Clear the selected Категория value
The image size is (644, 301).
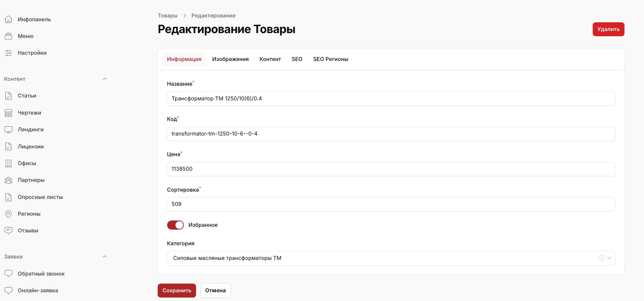coord(602,258)
